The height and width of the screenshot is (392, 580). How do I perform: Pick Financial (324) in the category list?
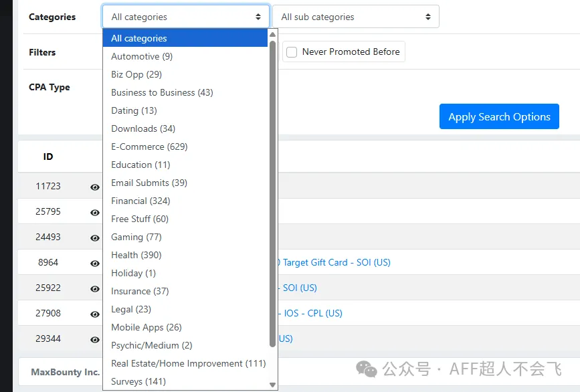140,201
